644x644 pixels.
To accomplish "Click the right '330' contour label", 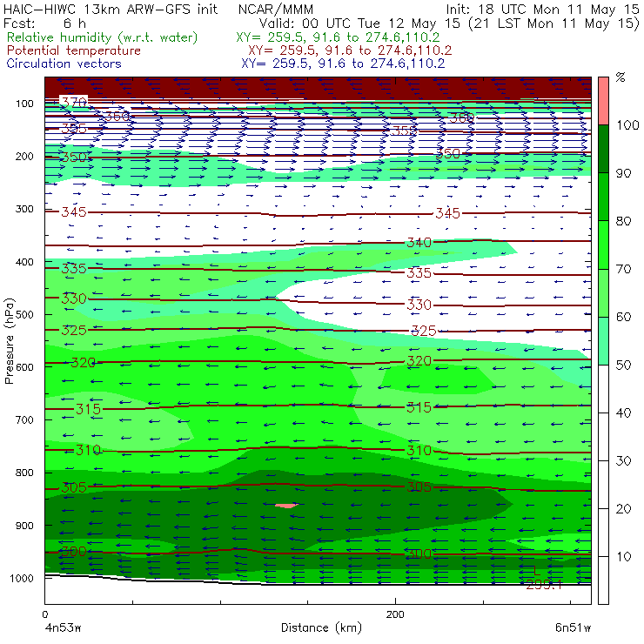I will [x=419, y=305].
